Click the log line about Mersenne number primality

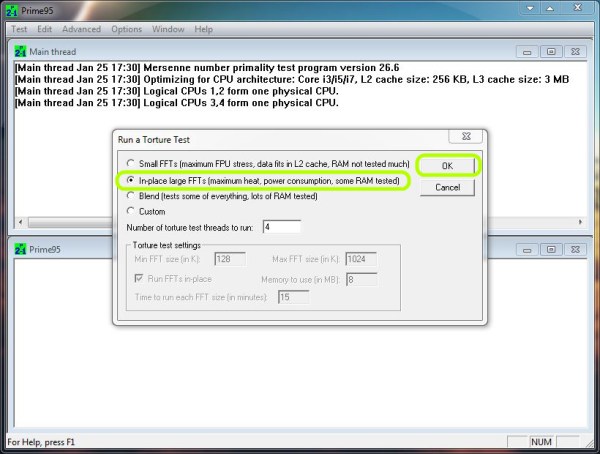pyautogui.click(x=207, y=68)
